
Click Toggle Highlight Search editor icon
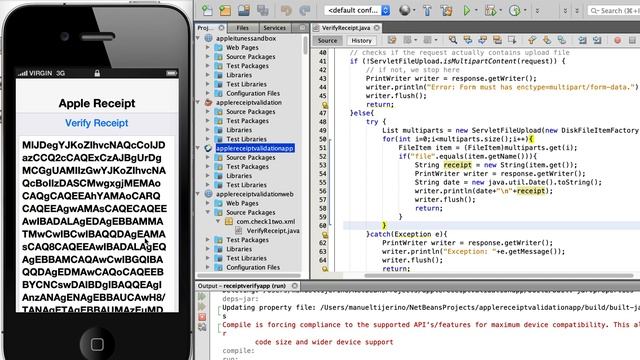coord(497,40)
